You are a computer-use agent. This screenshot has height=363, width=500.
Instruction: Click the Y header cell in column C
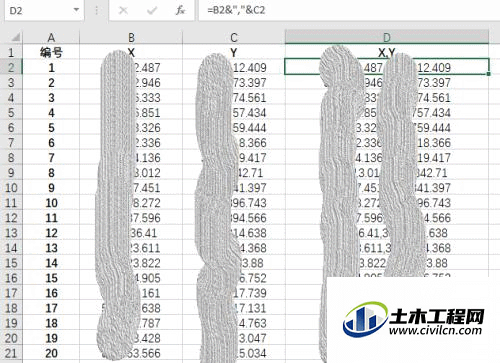coord(234,52)
